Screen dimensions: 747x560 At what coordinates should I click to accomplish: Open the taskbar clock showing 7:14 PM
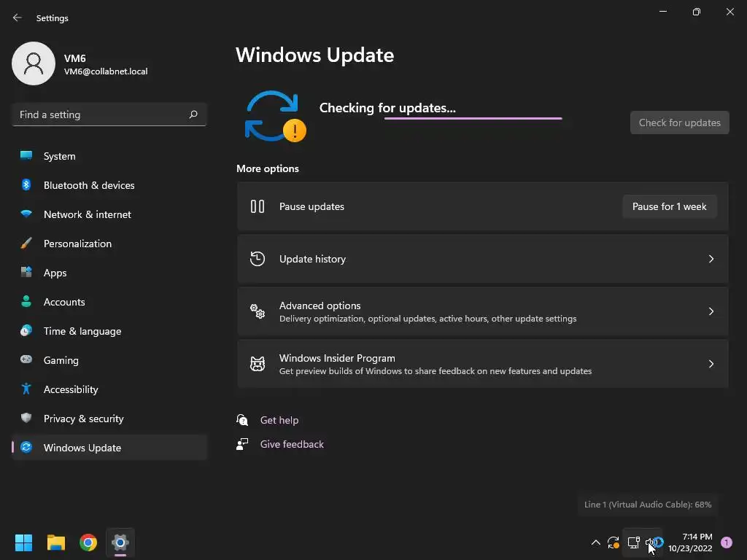coord(690,542)
